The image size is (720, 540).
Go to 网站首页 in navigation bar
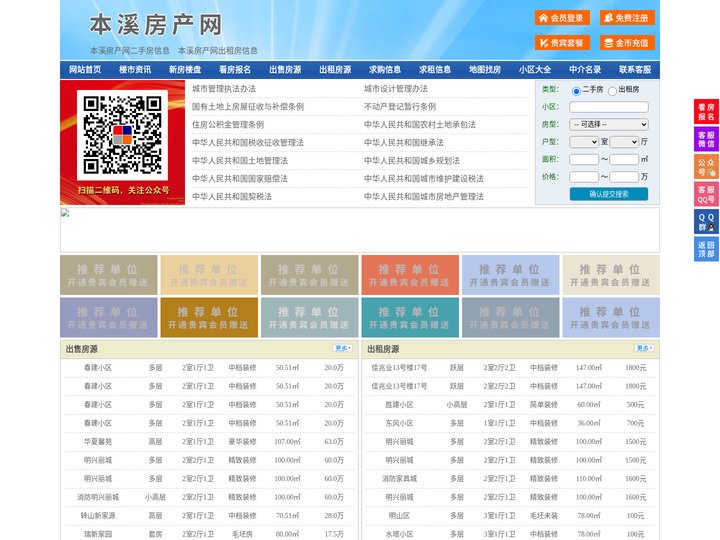pyautogui.click(x=85, y=70)
